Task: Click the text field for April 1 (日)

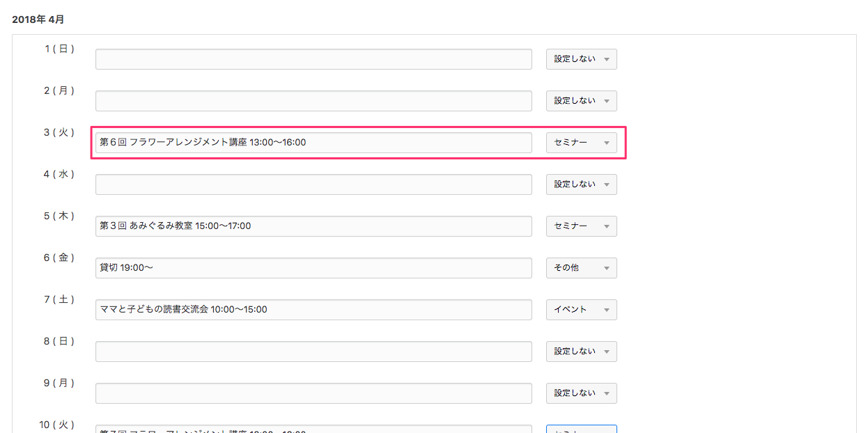Action: click(313, 59)
